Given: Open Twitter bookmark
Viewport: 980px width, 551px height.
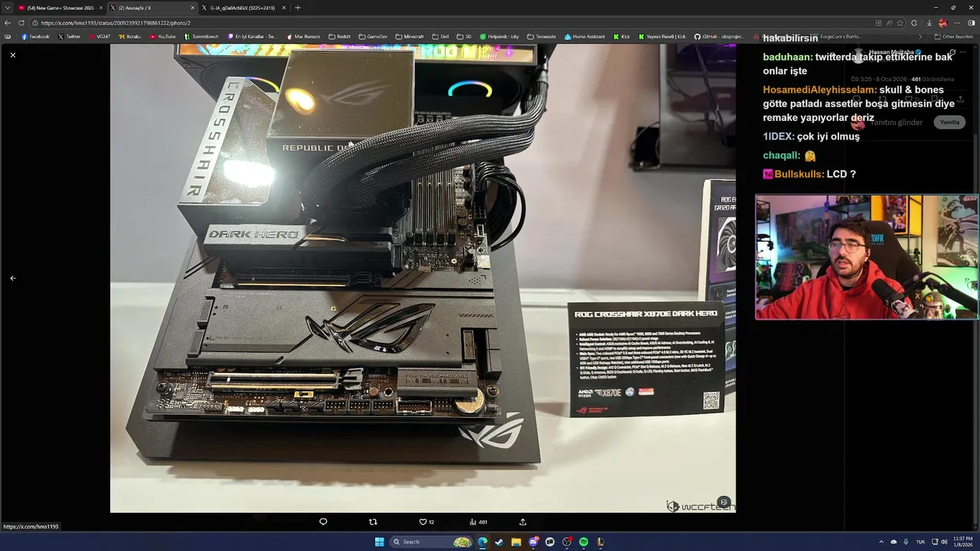Looking at the screenshot, I should pos(69,37).
